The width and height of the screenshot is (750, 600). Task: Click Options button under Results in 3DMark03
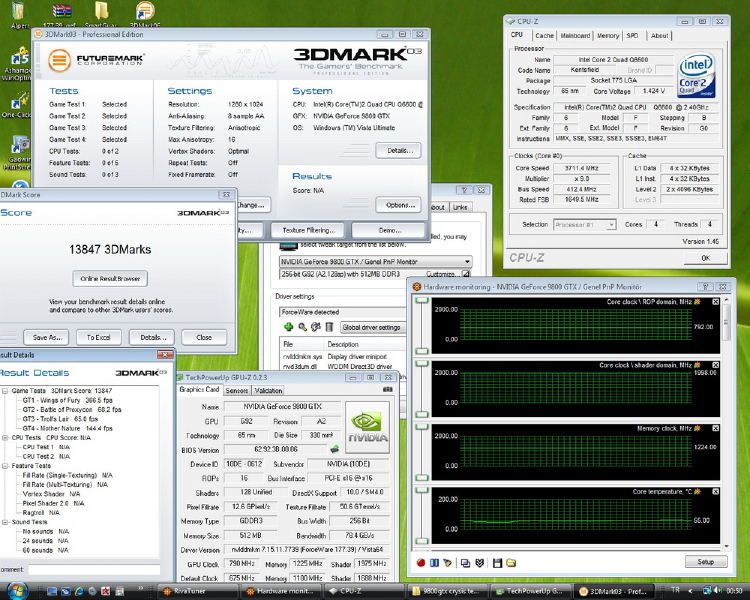tap(399, 205)
